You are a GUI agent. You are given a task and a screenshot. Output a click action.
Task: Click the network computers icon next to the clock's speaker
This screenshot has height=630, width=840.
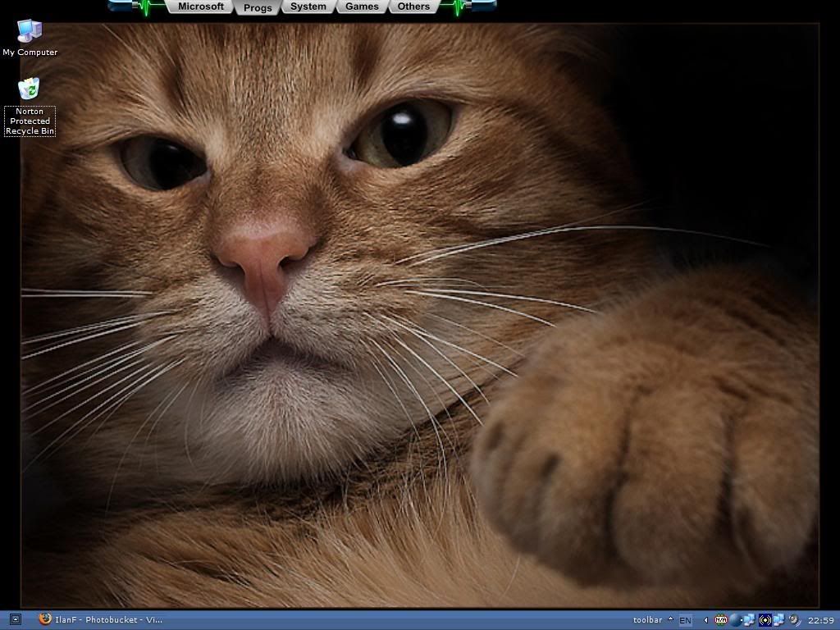[779, 620]
